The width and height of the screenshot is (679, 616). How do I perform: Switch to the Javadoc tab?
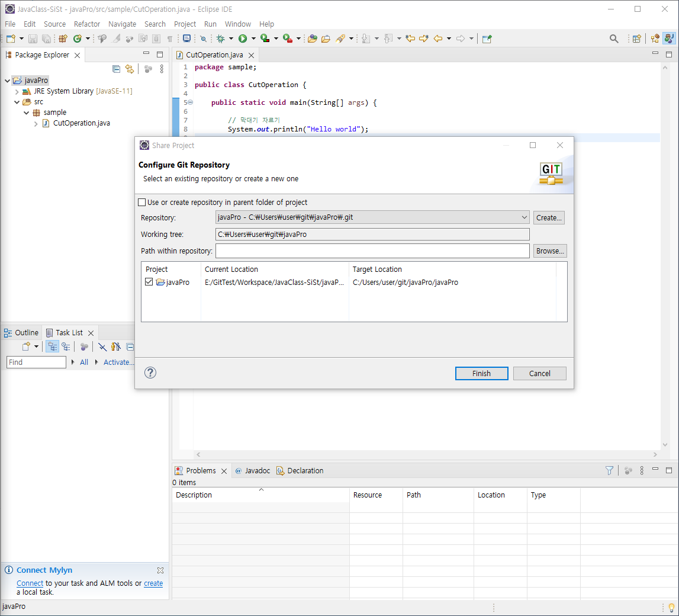(x=252, y=470)
